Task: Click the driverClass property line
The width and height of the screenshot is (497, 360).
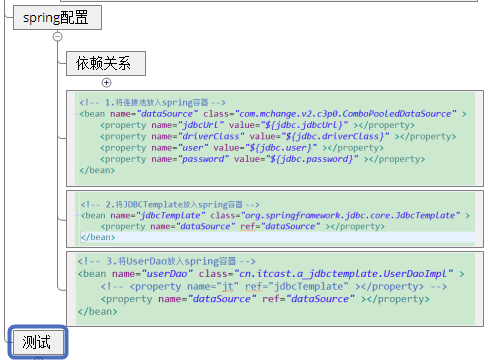Action: point(278,137)
